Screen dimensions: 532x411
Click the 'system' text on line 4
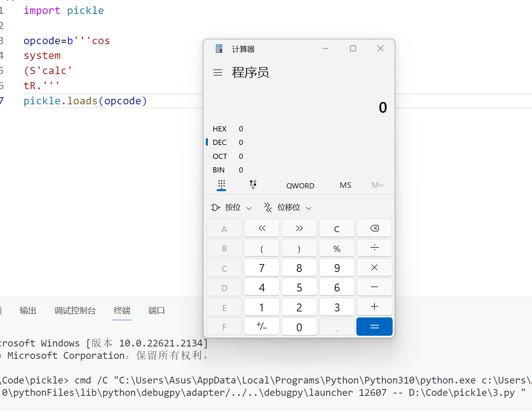point(42,55)
